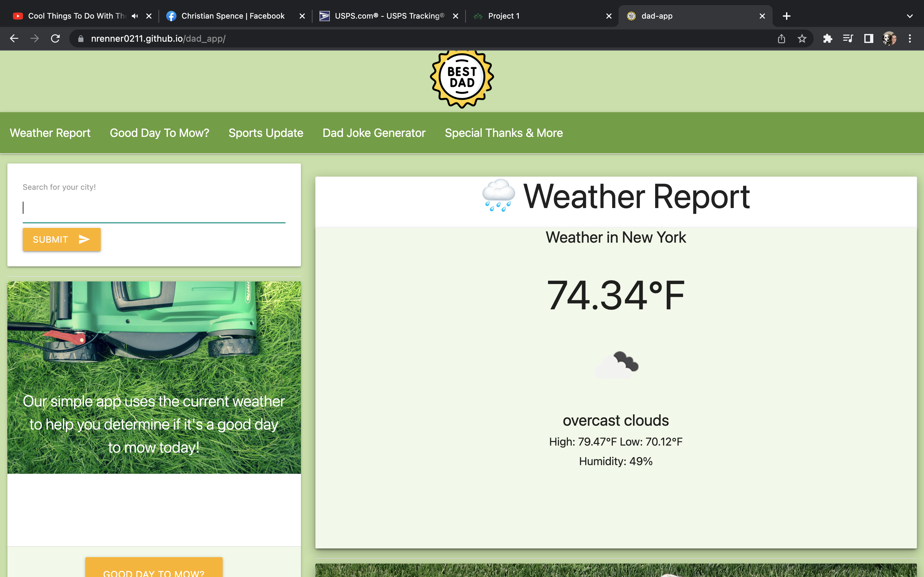The width and height of the screenshot is (924, 577).
Task: Click the Best Dad badge logo icon
Action: (462, 79)
